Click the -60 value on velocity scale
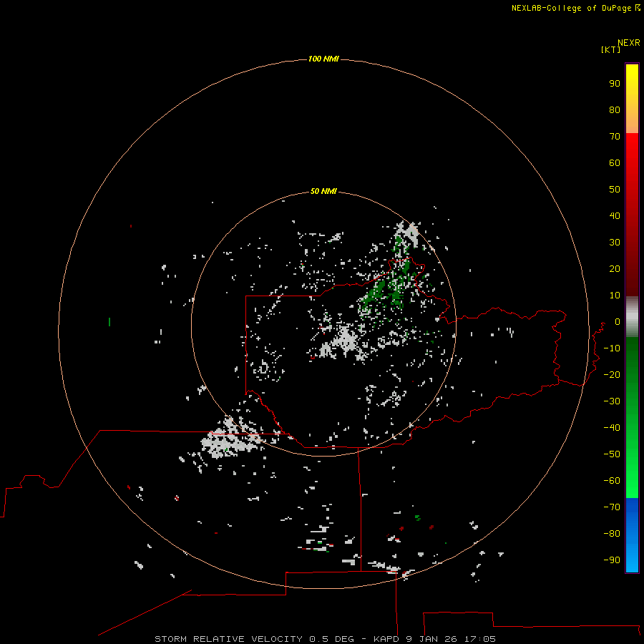Screen dimensions: 644x644 pos(612,481)
